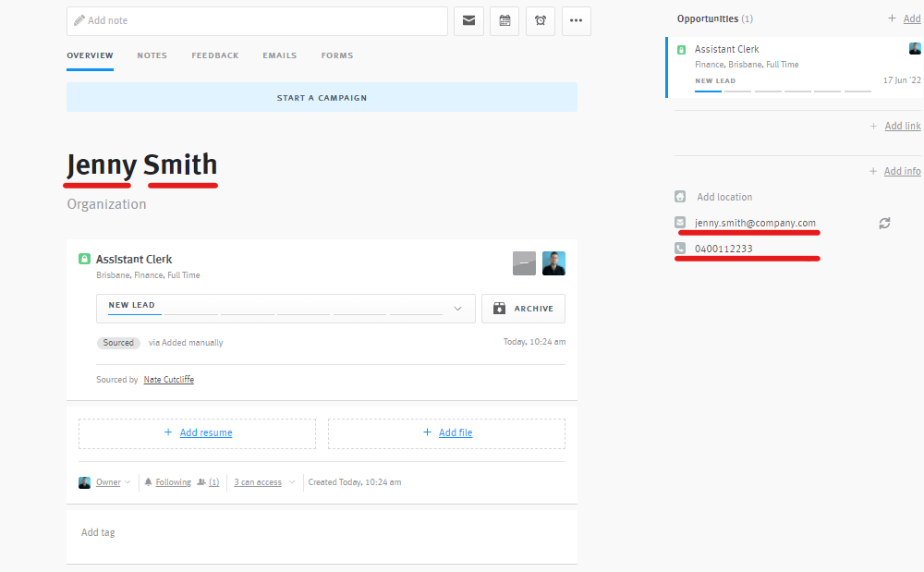The width and height of the screenshot is (924, 572).
Task: Click the grey dash avatar in opportunity card
Action: (524, 263)
